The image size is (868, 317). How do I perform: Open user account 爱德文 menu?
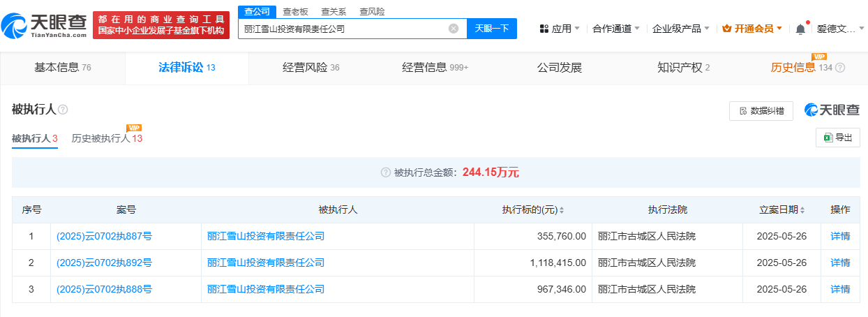point(840,29)
